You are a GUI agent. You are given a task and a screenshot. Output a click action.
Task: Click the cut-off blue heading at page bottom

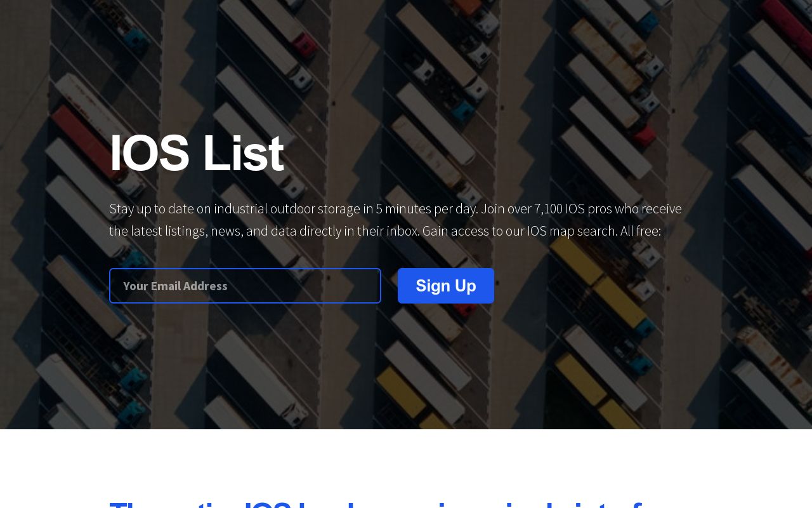[x=374, y=503]
